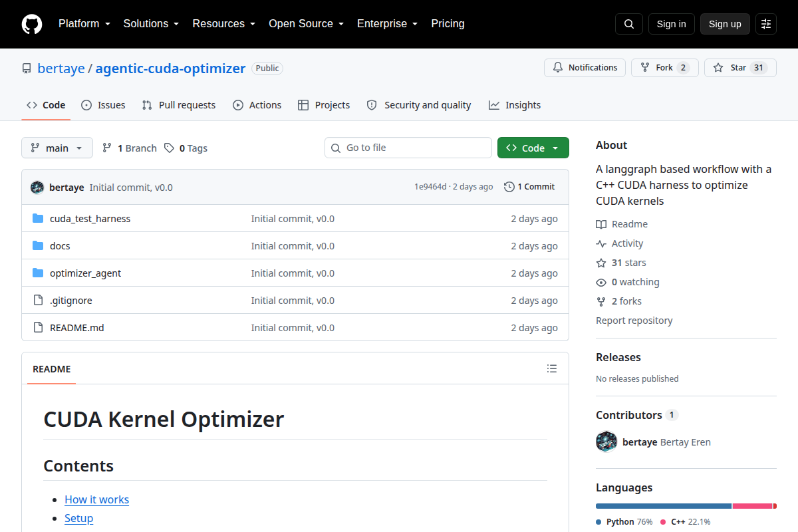The image size is (798, 532).
Task: Open the optimizer_agent folder
Action: point(85,273)
